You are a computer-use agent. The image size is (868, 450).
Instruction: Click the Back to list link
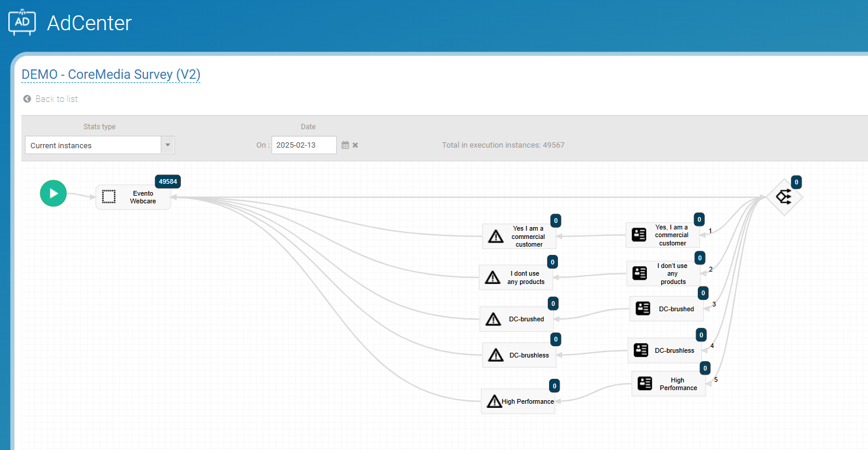[x=56, y=99]
